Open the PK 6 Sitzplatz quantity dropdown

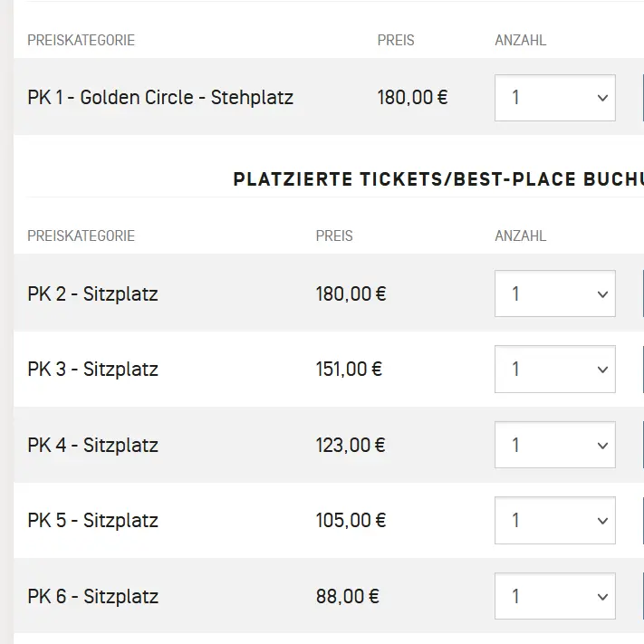click(554, 596)
